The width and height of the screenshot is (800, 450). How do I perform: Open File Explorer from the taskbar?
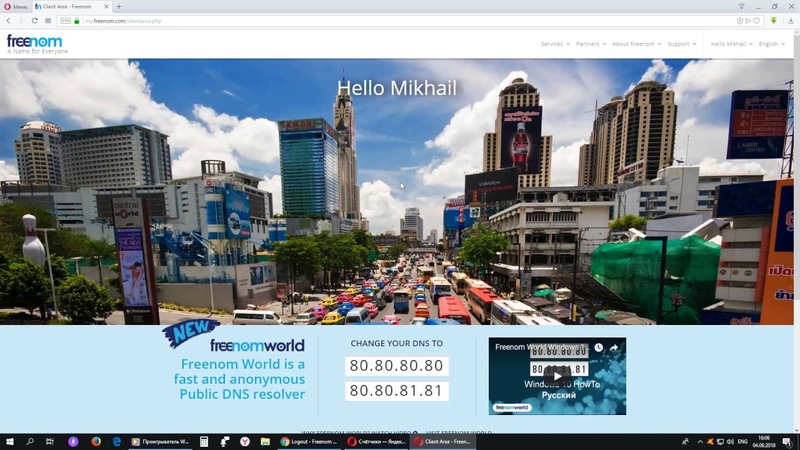[x=265, y=442]
